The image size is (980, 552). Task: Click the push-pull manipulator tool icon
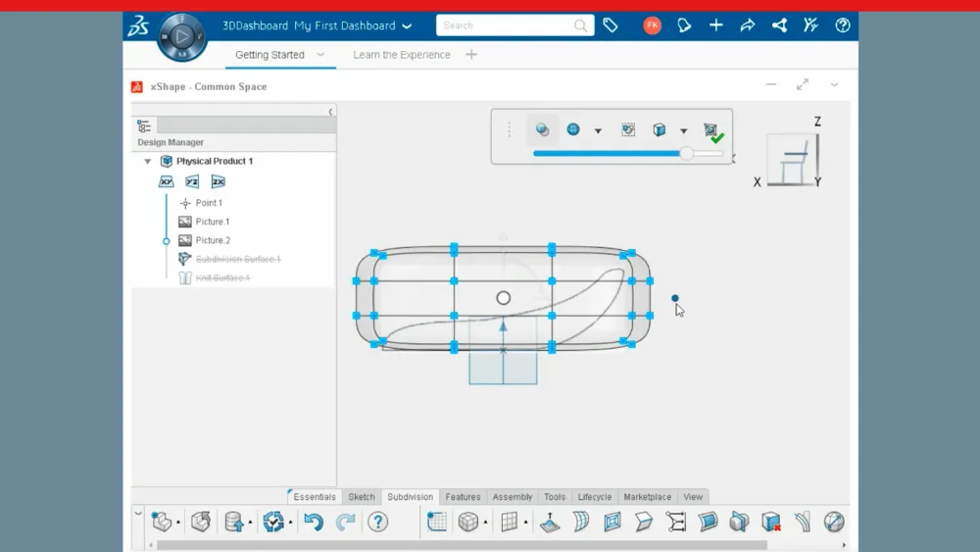tap(550, 522)
